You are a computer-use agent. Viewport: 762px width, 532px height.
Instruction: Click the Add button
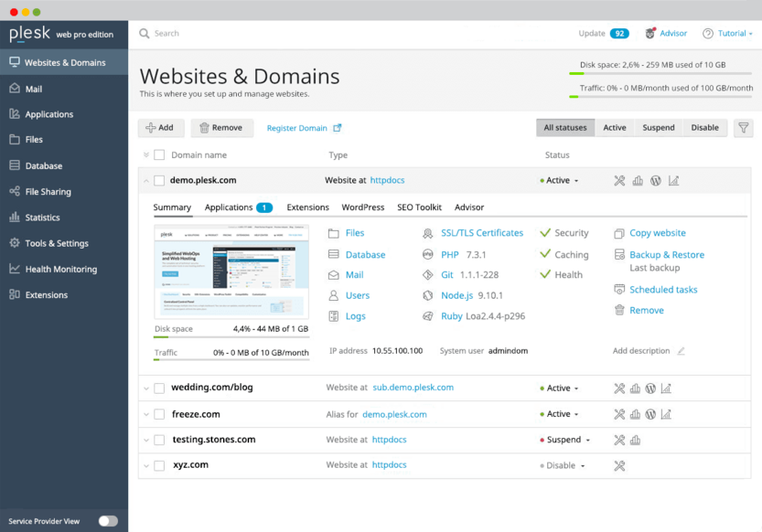click(x=161, y=128)
